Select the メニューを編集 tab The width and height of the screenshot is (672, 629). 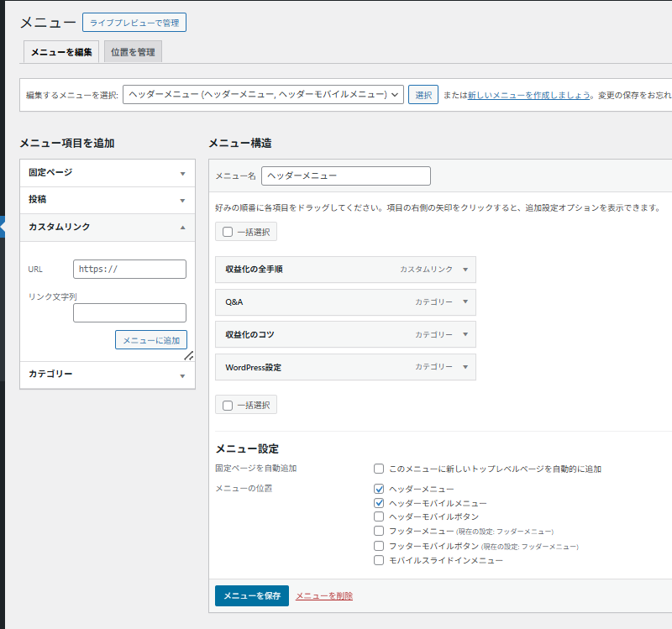click(61, 52)
